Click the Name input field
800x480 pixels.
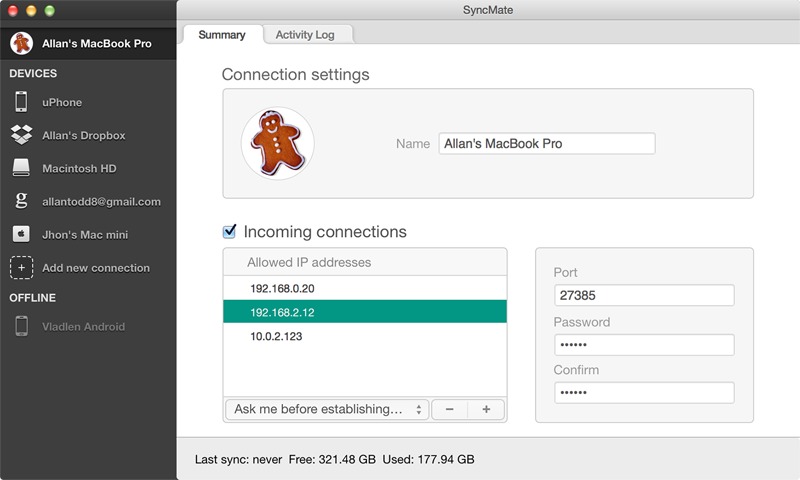point(547,143)
